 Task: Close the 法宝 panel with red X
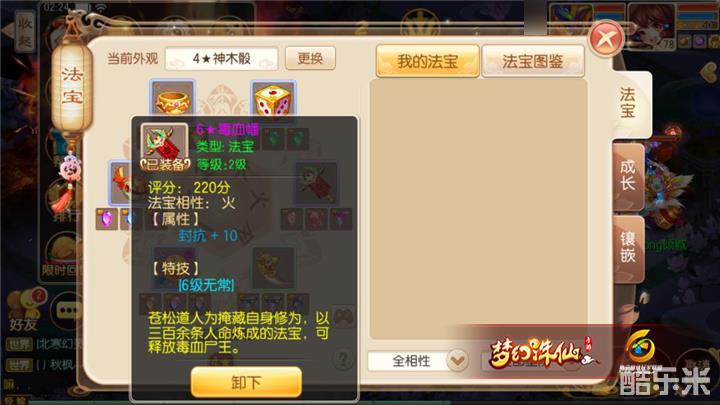(x=606, y=39)
